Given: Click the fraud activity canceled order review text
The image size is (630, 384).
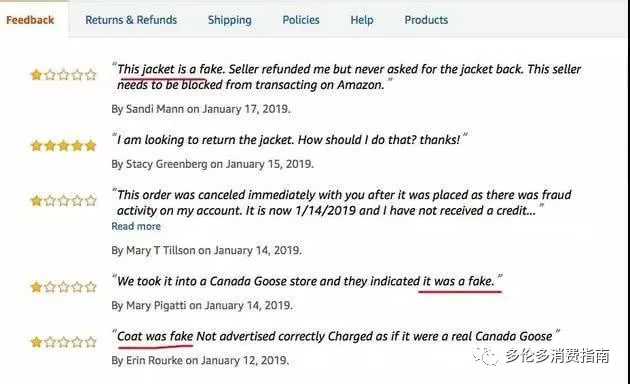Looking at the screenshot, I should [342, 203].
